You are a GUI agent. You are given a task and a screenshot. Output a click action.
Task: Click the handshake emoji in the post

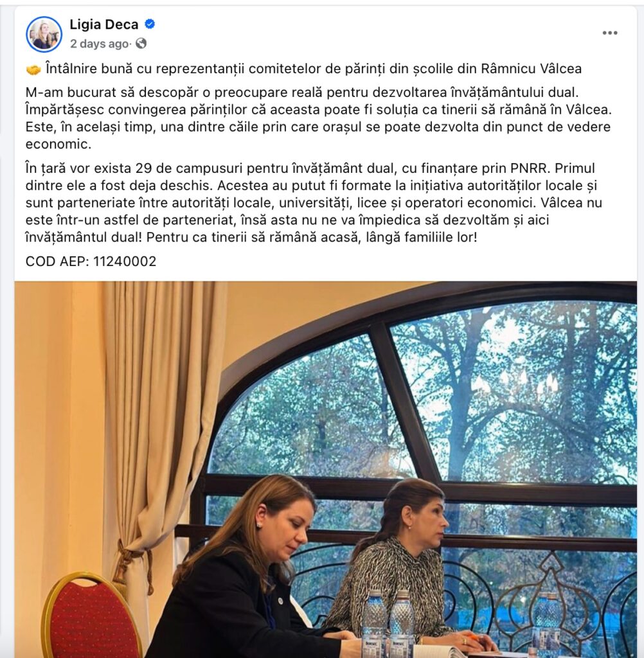coord(33,69)
